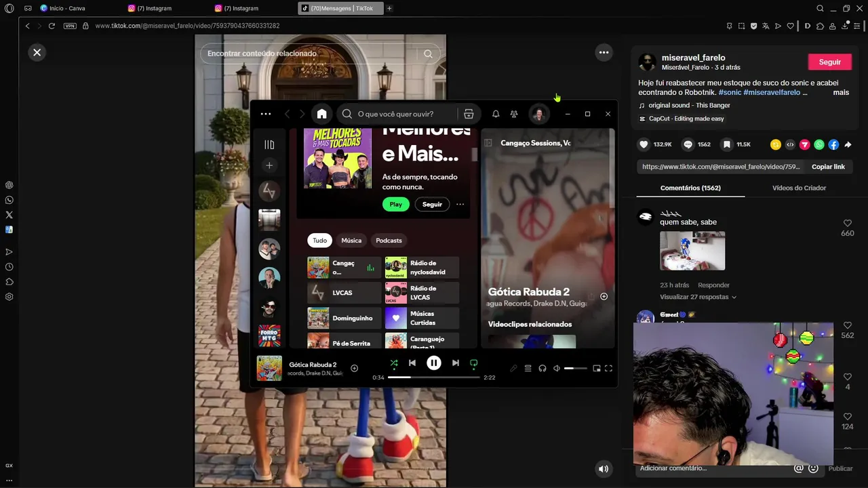Open Rádio de LVCAS tile
This screenshot has height=488, width=868.
click(x=422, y=293)
